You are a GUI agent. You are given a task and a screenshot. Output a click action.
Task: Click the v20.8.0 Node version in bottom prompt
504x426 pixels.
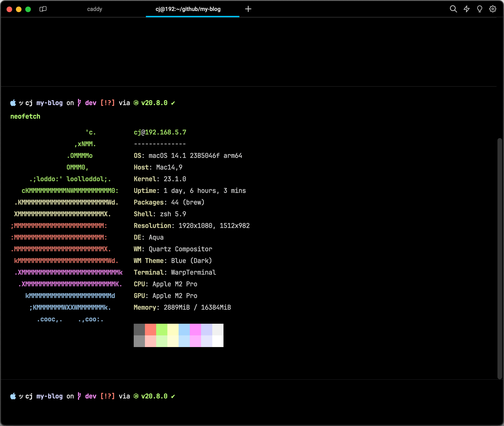pos(154,396)
